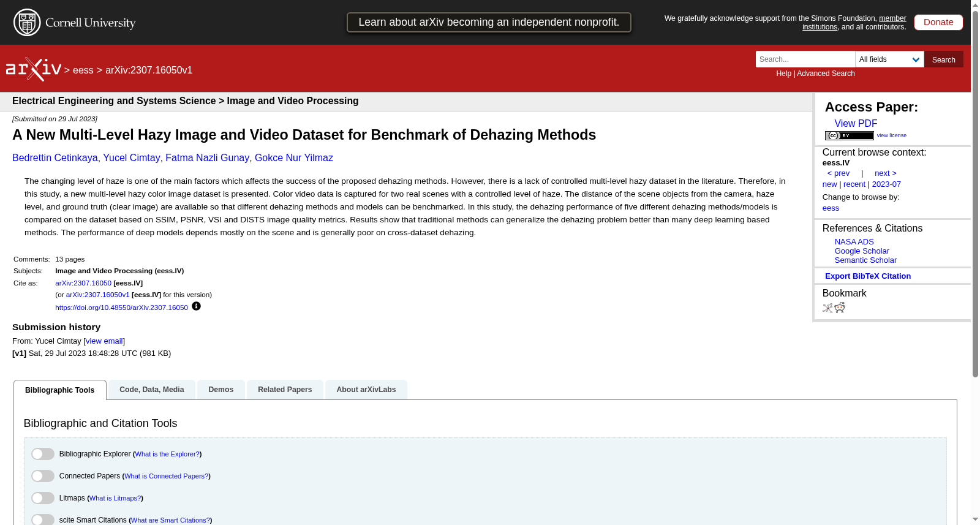Viewport: 980px width, 525px height.
Task: Enable the Connected Papers switch
Action: (43, 476)
